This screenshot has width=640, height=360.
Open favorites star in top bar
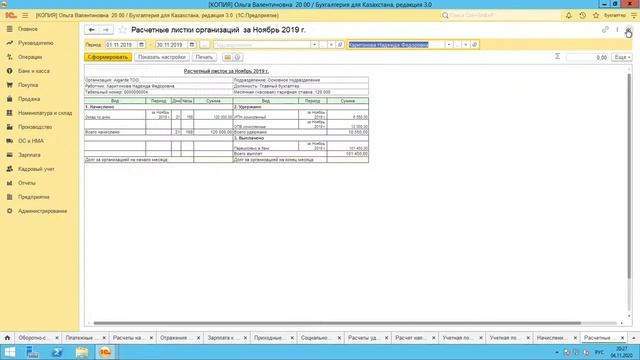click(596, 16)
